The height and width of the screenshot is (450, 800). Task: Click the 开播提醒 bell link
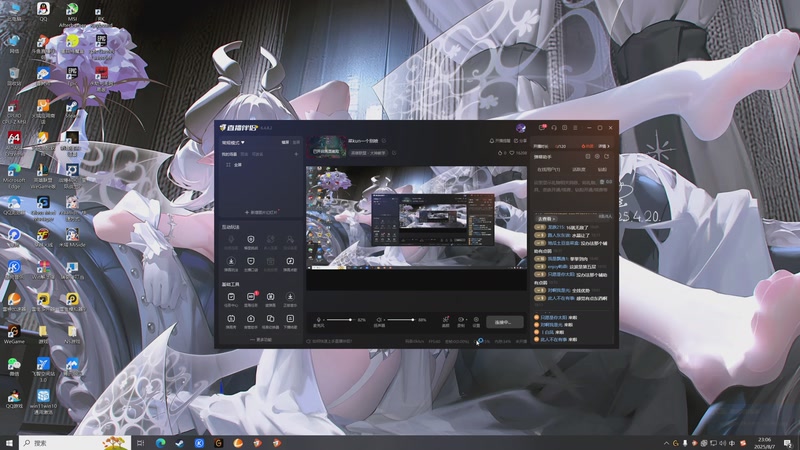pos(499,141)
